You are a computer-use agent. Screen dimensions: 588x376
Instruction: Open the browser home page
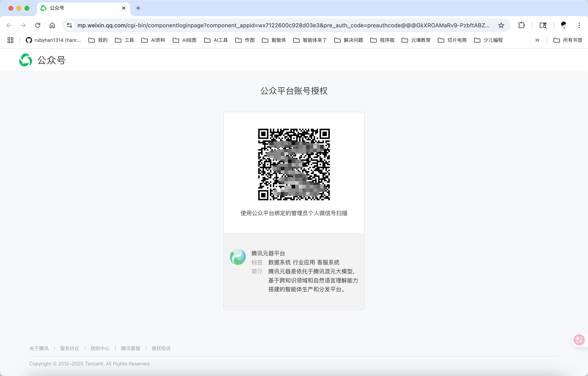click(52, 25)
